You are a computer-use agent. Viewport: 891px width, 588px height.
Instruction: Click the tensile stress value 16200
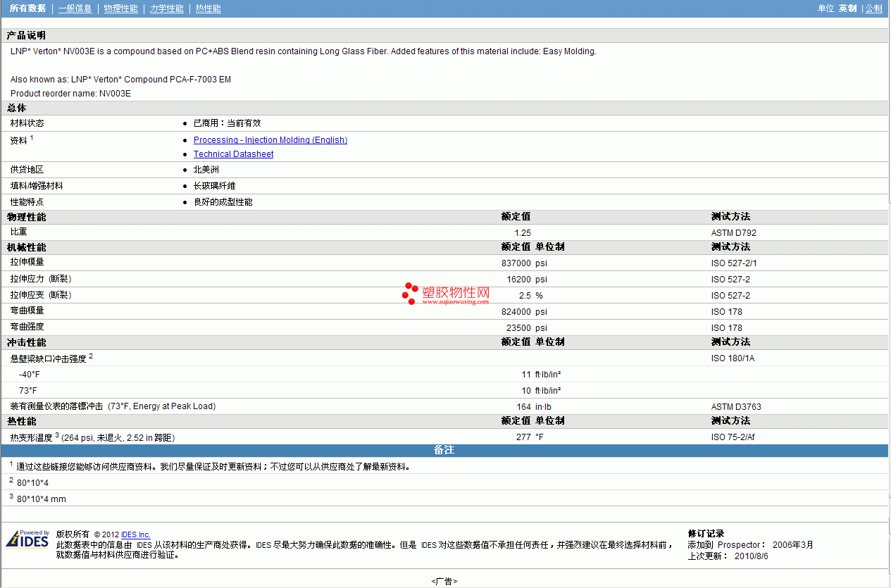(x=519, y=280)
